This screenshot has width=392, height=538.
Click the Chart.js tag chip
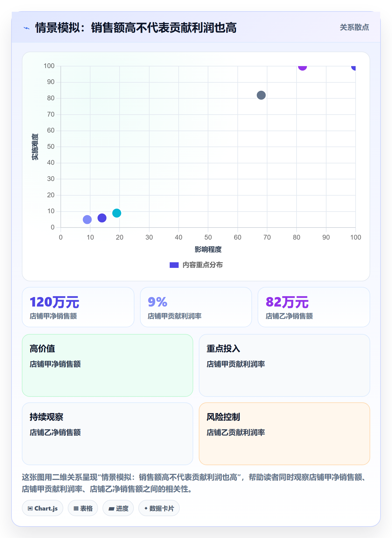pyautogui.click(x=43, y=508)
